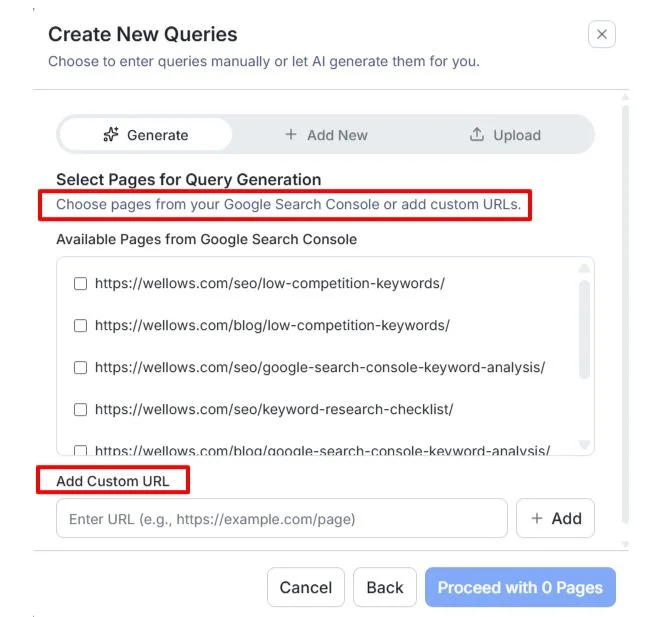Click the Enter URL input field
This screenshot has width=647, height=617.
281,519
